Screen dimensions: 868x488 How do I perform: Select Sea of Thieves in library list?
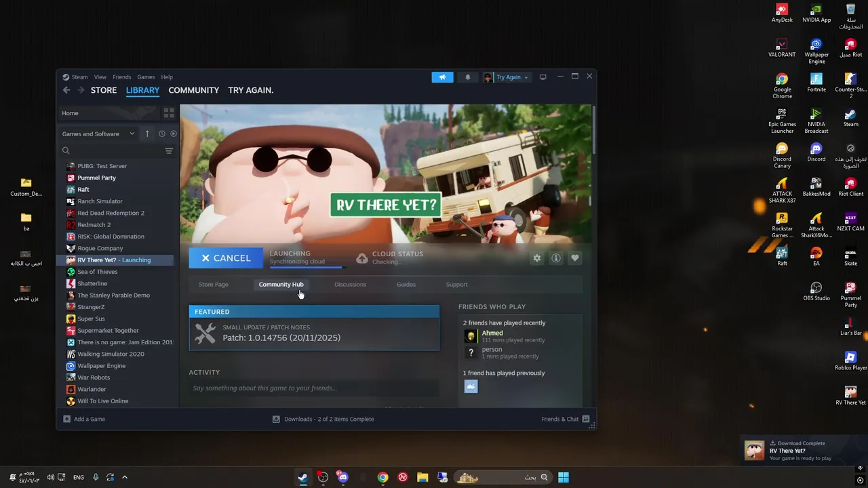pyautogui.click(x=97, y=272)
